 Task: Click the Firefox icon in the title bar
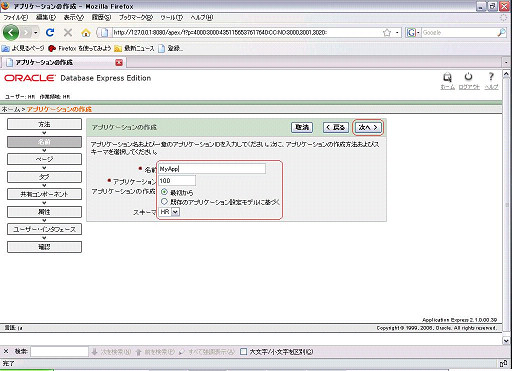(x=5, y=6)
